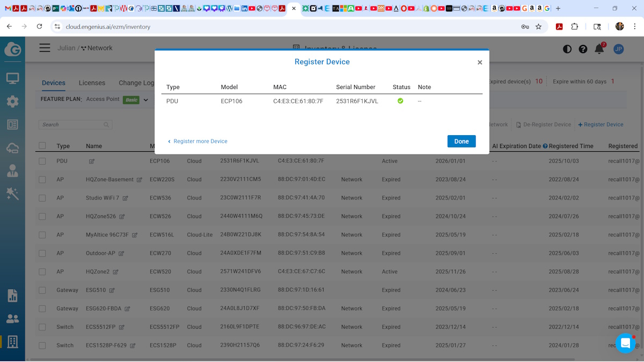Switch to the Licenses tab
Viewport: 644px width, 362px height.
pyautogui.click(x=92, y=83)
